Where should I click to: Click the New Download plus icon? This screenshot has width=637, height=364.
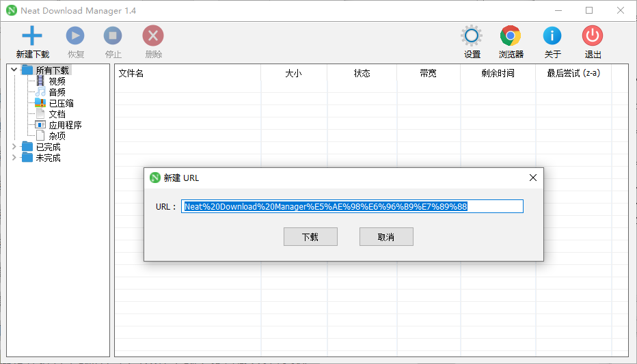point(32,36)
